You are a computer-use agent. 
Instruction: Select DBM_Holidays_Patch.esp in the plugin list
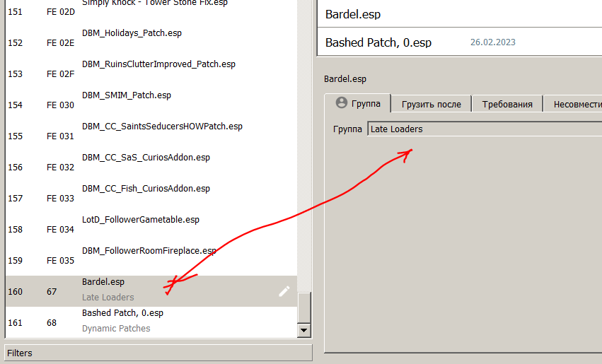click(132, 33)
